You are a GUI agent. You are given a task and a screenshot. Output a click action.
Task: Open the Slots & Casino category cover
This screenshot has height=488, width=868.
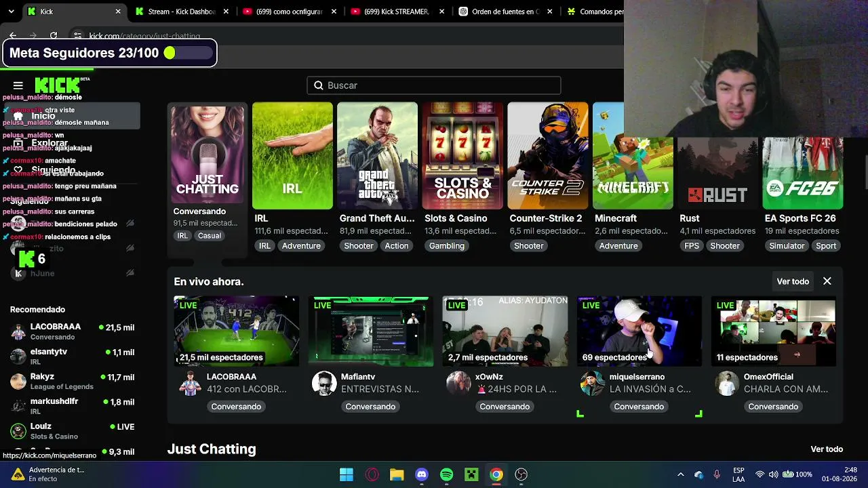tap(462, 156)
